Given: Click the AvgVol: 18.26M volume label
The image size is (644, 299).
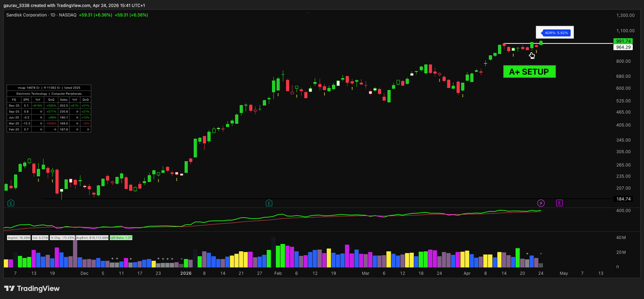Looking at the screenshot, I should tap(19, 238).
